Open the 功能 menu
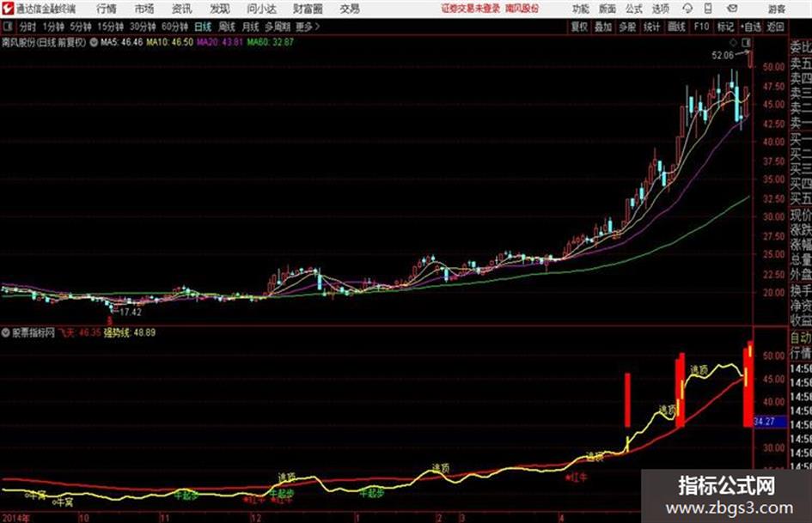The image size is (812, 523). tap(581, 9)
